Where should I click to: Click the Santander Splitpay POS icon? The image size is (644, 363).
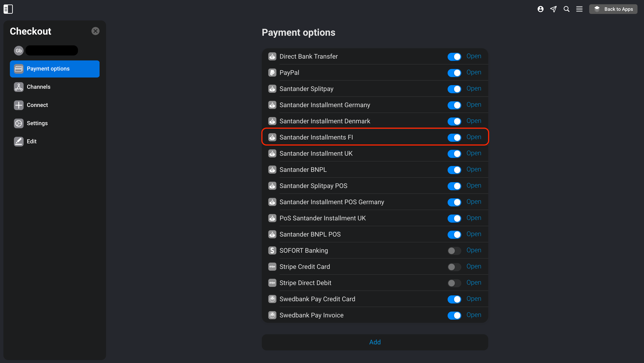pos(272,186)
